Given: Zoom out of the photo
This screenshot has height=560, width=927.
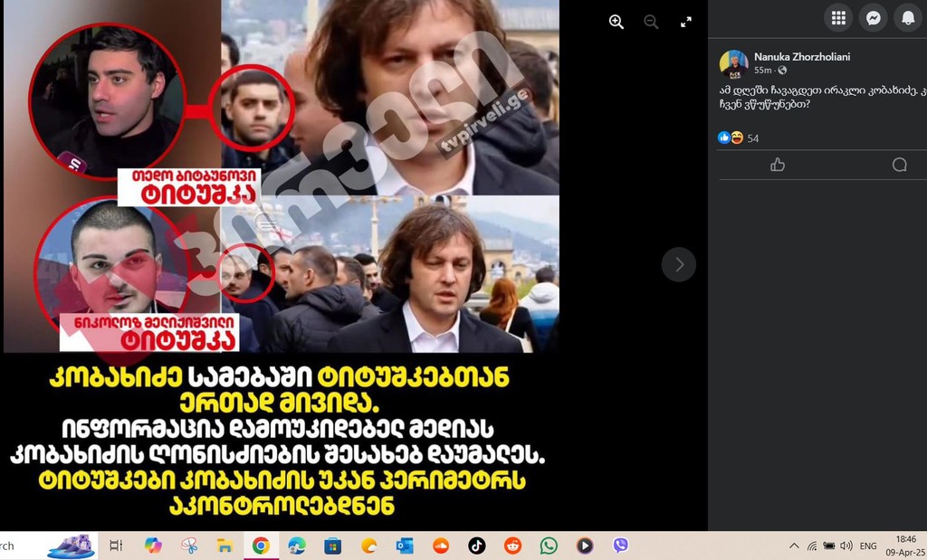Looking at the screenshot, I should point(651,21).
